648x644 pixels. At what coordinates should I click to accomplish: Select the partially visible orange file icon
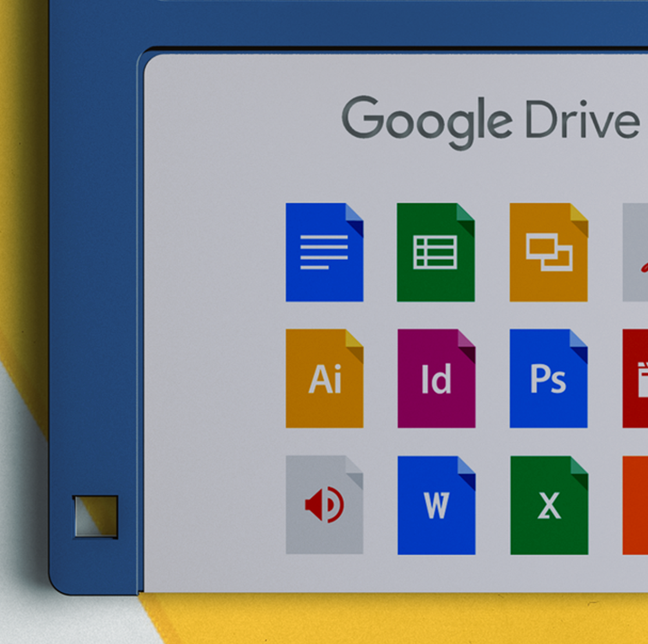coord(636,505)
